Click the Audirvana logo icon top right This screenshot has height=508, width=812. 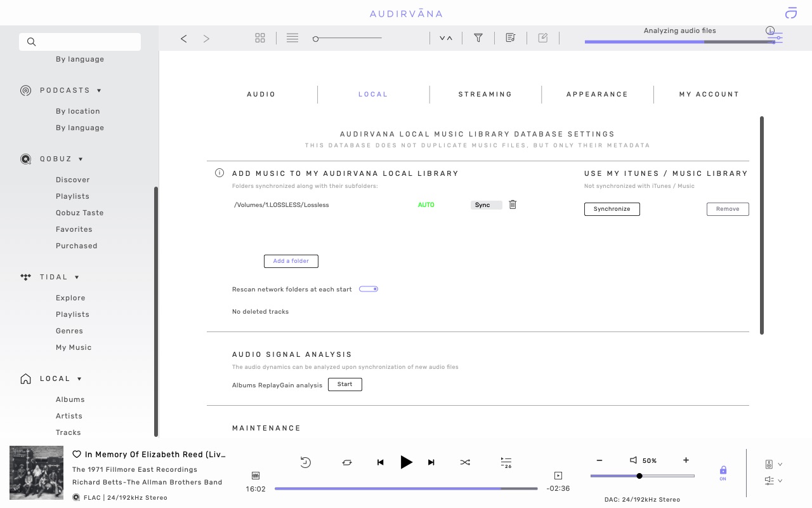coord(790,13)
